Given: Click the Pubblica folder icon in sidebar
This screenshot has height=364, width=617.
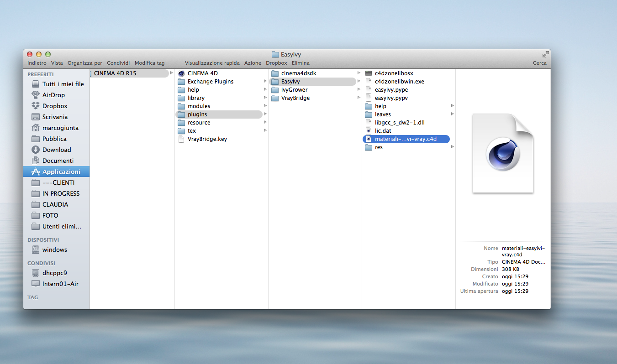Looking at the screenshot, I should (x=36, y=139).
